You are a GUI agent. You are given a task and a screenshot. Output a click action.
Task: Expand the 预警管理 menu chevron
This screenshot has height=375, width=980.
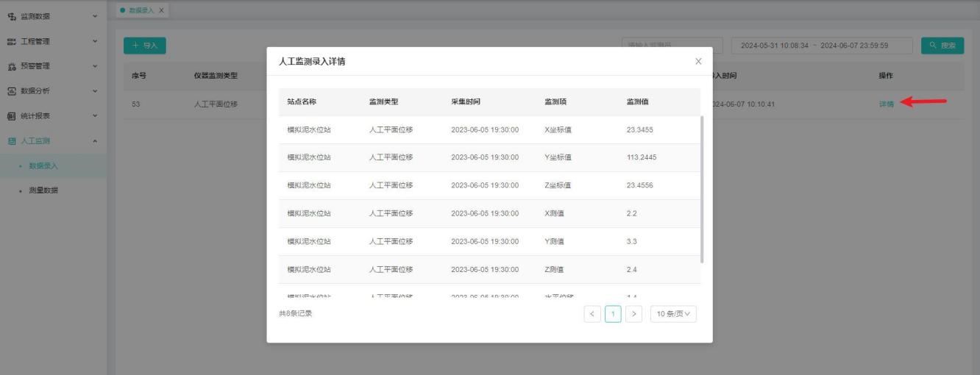pos(95,66)
